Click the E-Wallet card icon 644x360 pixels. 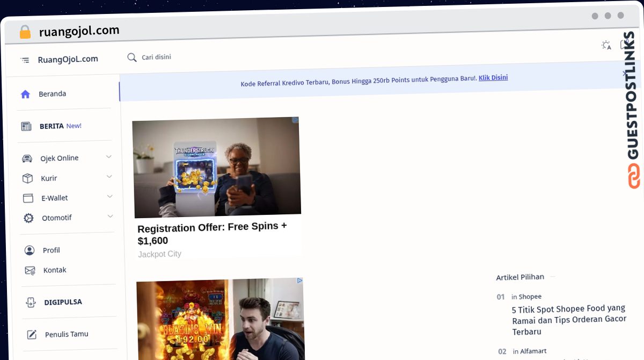tap(28, 198)
